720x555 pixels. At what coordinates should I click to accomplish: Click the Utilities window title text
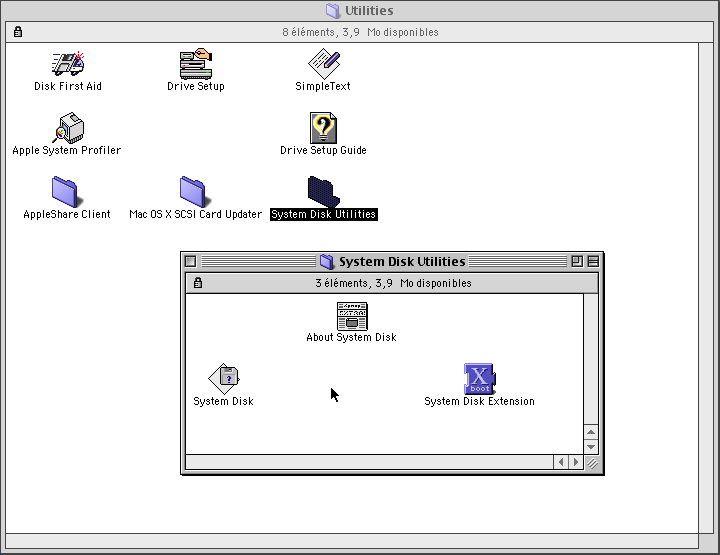pos(369,11)
